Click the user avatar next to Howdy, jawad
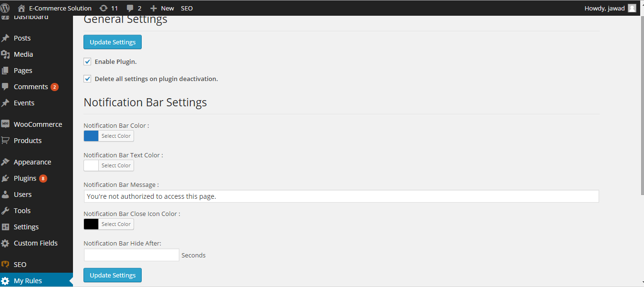 tap(632, 8)
